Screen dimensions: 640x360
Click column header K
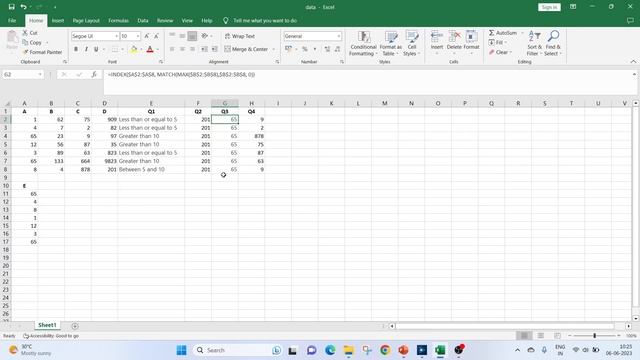coord(331,103)
